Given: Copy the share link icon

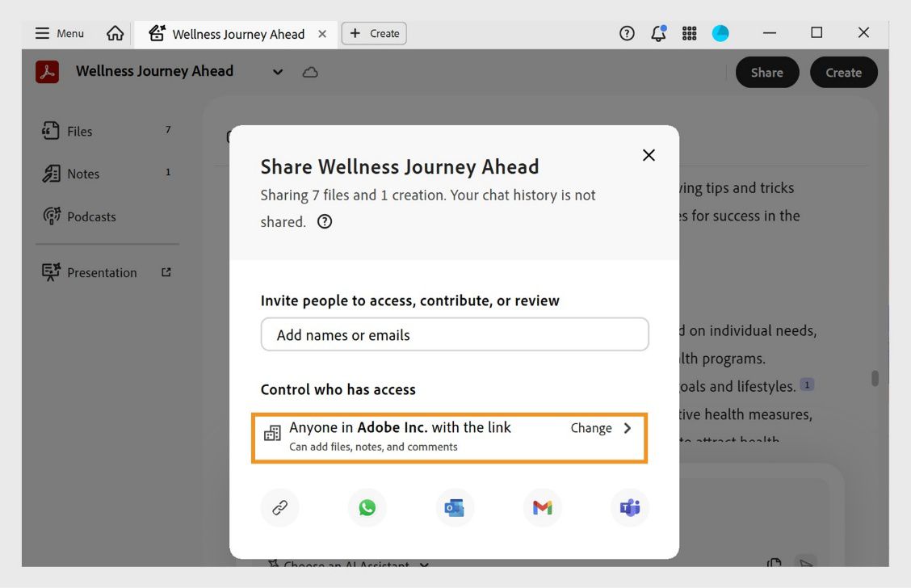Looking at the screenshot, I should [x=279, y=507].
